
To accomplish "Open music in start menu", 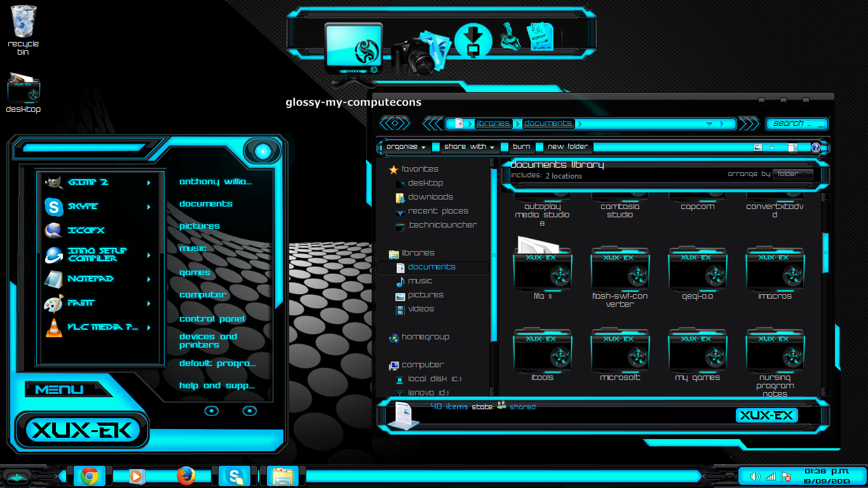I will pos(193,248).
